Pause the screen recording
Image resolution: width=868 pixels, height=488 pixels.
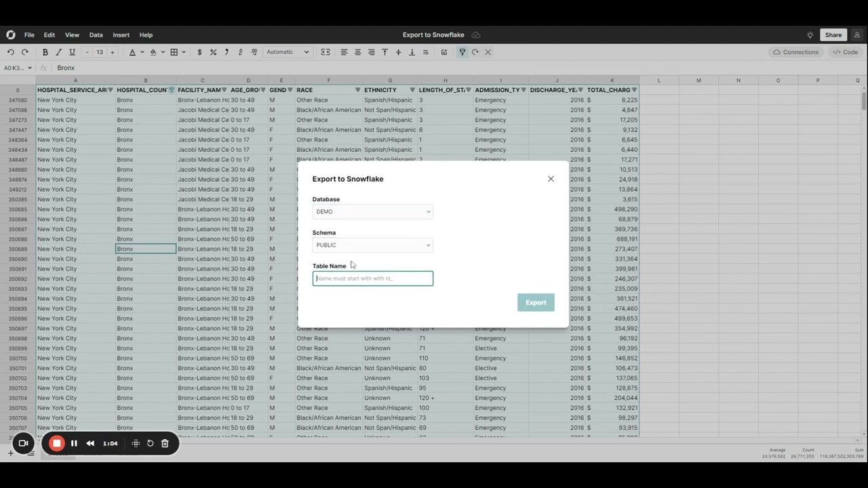coord(74,443)
